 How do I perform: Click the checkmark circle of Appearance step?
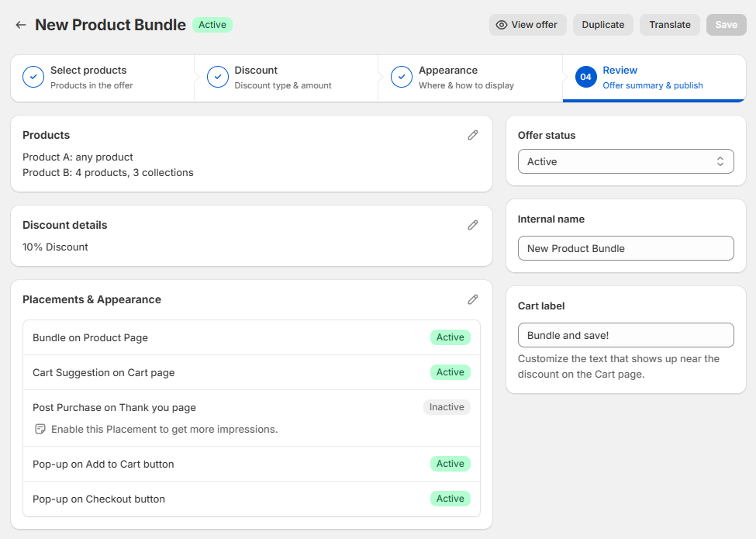(x=402, y=77)
